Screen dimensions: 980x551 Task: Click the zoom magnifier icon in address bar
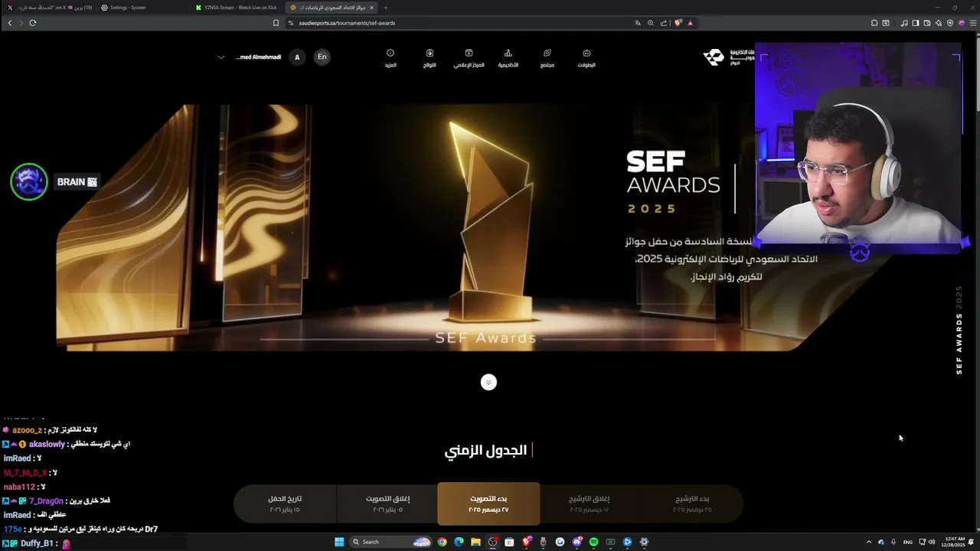pos(651,23)
